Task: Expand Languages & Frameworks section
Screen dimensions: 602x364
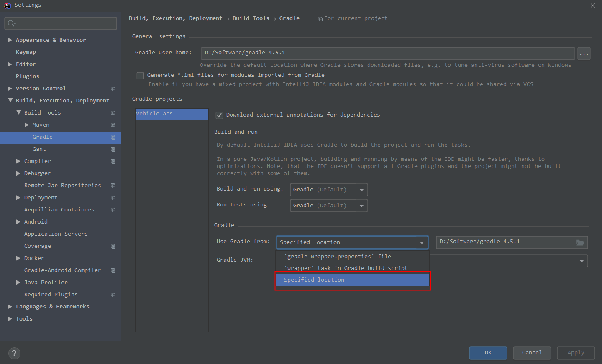Action: tap(10, 307)
